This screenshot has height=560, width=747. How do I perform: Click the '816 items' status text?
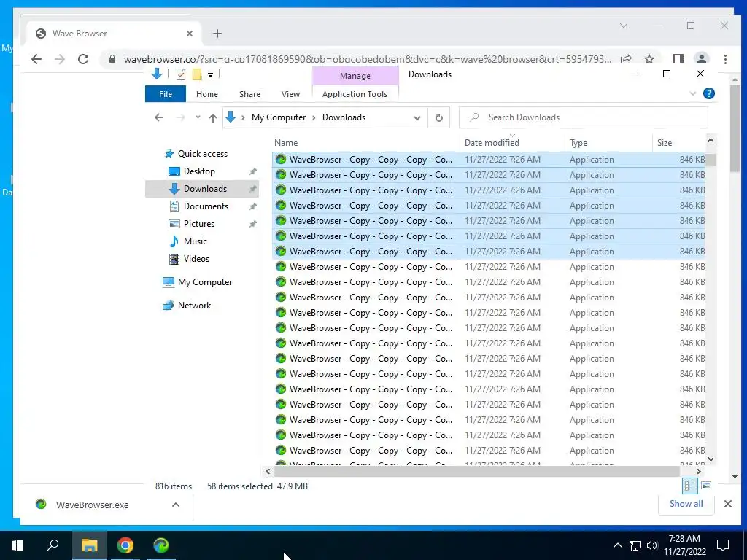[x=174, y=486]
